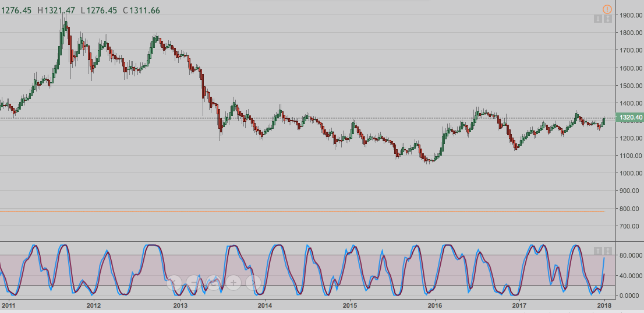Click the 2015 label on the time axis
Screen dimensions: 644x313
[x=350, y=305]
